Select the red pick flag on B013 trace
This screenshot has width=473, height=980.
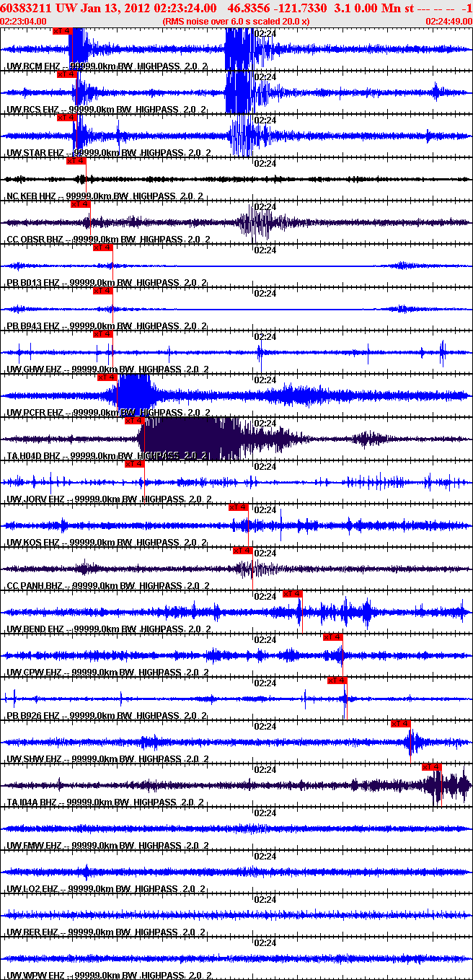103,248
